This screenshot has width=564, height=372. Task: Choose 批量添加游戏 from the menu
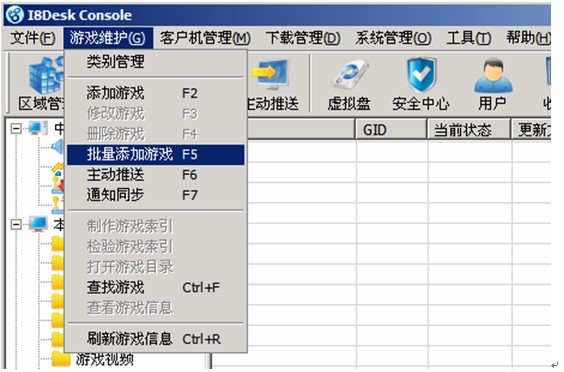155,155
